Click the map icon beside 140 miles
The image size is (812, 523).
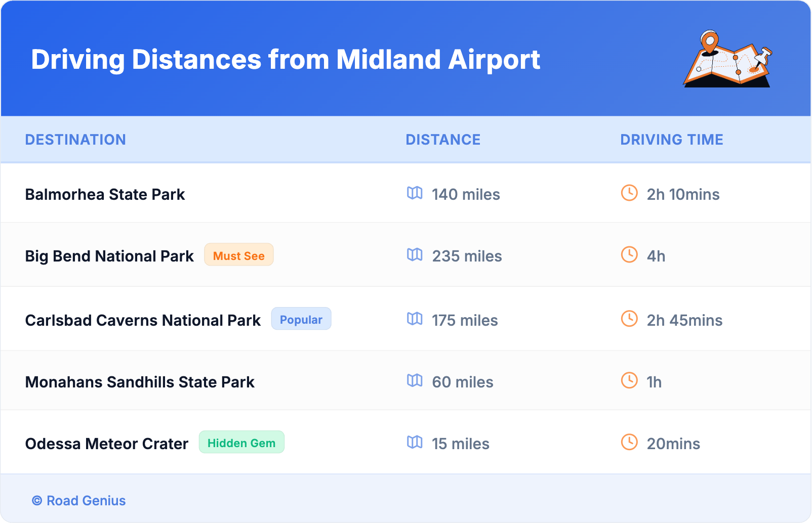pos(415,193)
